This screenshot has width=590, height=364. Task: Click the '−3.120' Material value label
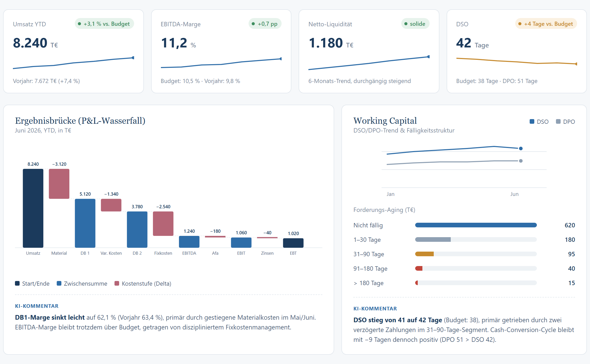[59, 164]
